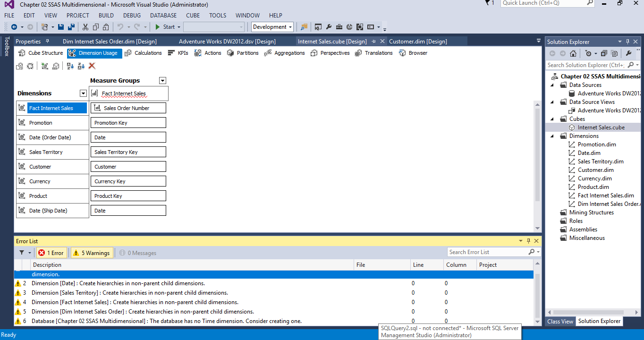Open the Adventure Works DW2012.dsv [Design] tab
Viewport: 644px width, 340px height.
[227, 42]
